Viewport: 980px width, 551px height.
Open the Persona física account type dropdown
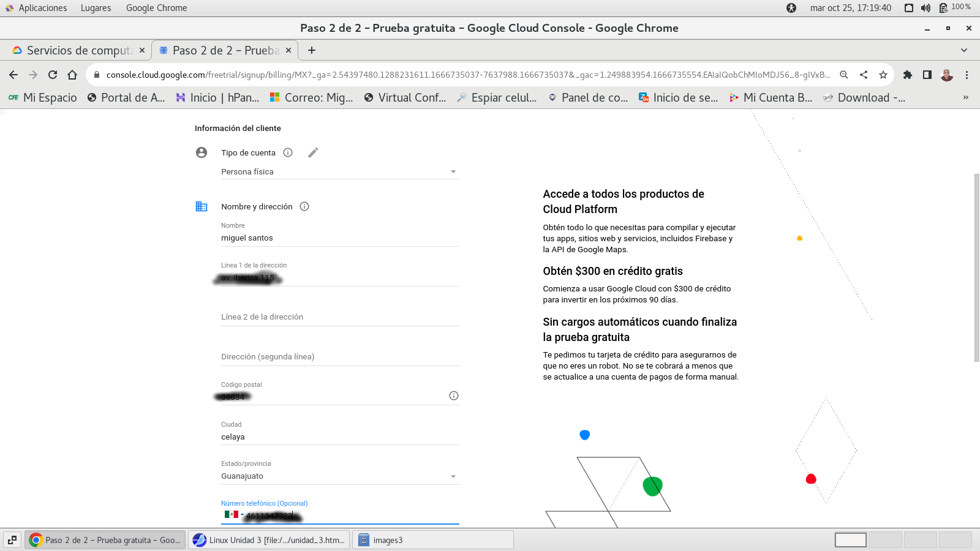tap(340, 172)
